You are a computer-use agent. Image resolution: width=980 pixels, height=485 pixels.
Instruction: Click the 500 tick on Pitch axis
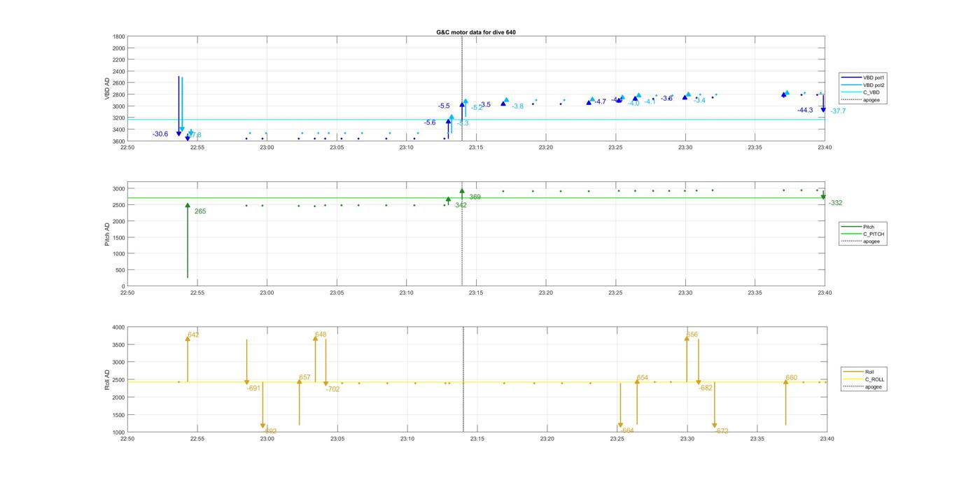pyautogui.click(x=120, y=270)
